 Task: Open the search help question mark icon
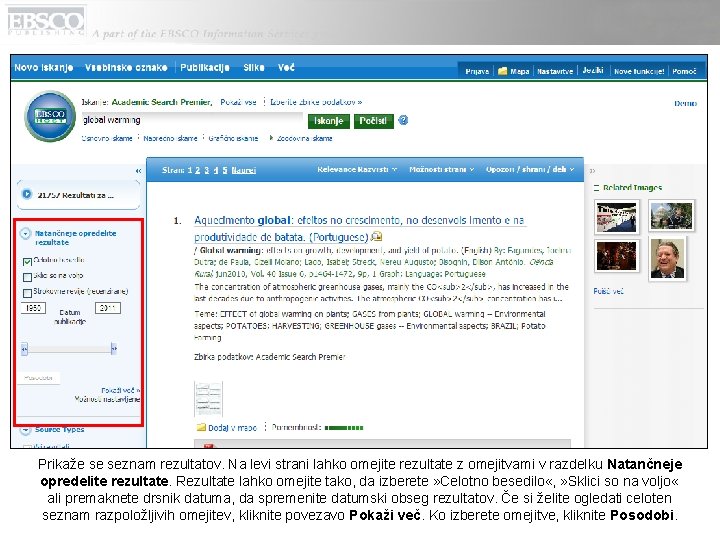point(403,120)
